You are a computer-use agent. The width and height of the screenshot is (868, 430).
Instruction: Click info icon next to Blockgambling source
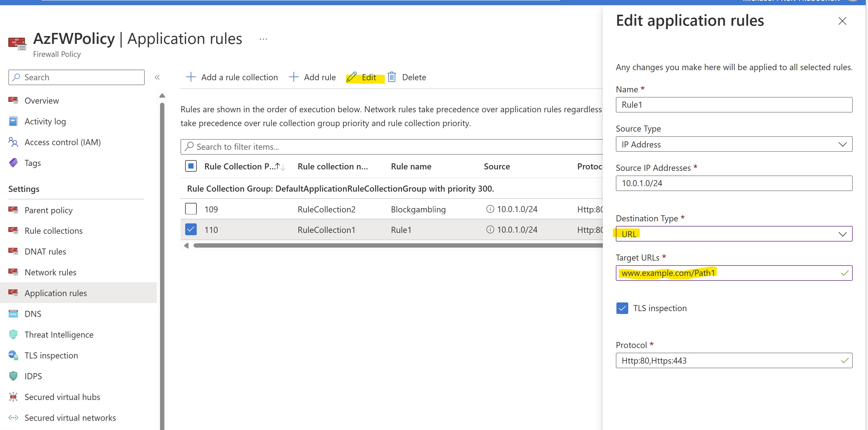point(490,209)
